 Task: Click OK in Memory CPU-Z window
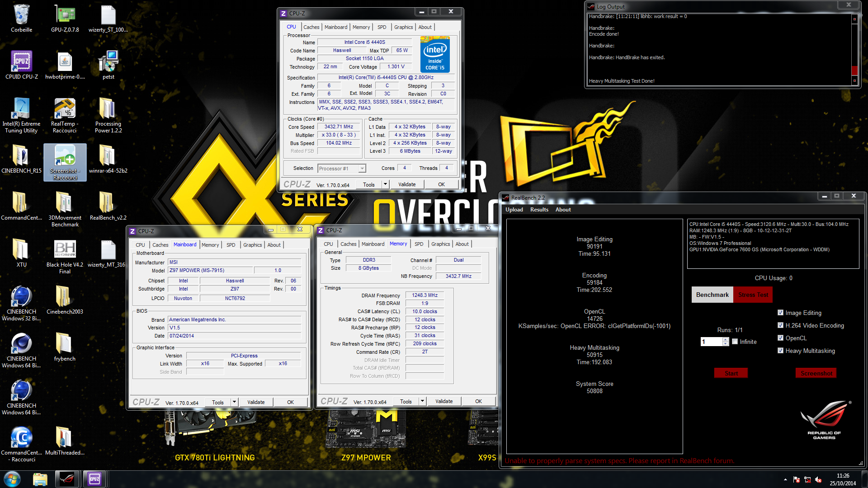pos(478,401)
